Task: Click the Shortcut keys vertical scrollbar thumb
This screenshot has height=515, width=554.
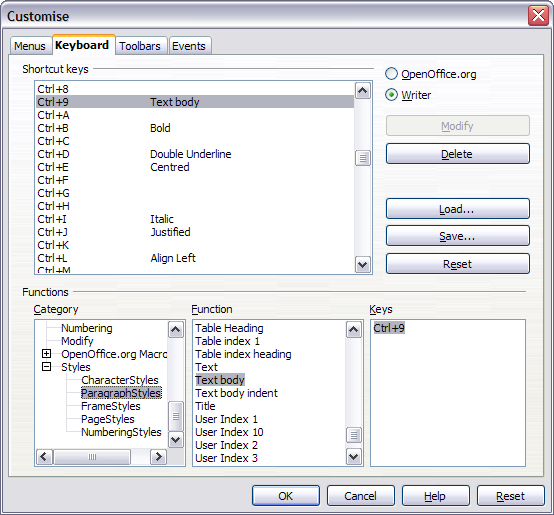Action: pyautogui.click(x=363, y=158)
